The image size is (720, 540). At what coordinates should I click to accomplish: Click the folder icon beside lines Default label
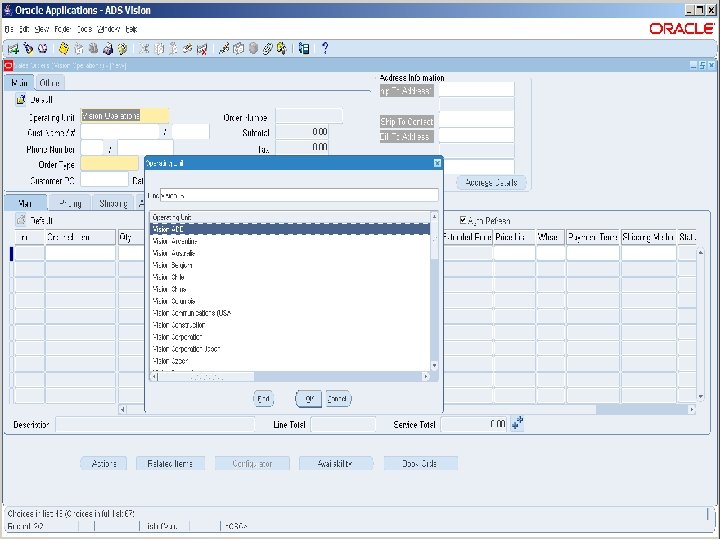click(x=21, y=220)
